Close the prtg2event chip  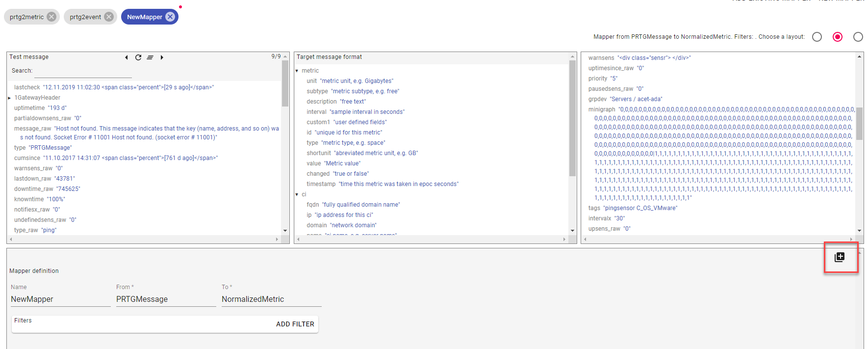(109, 17)
